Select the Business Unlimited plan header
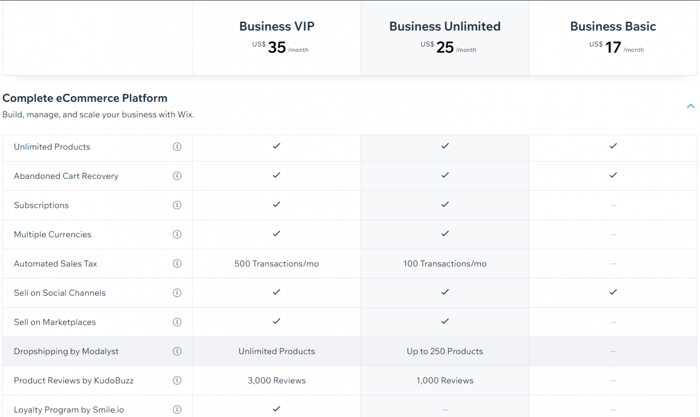 (445, 27)
